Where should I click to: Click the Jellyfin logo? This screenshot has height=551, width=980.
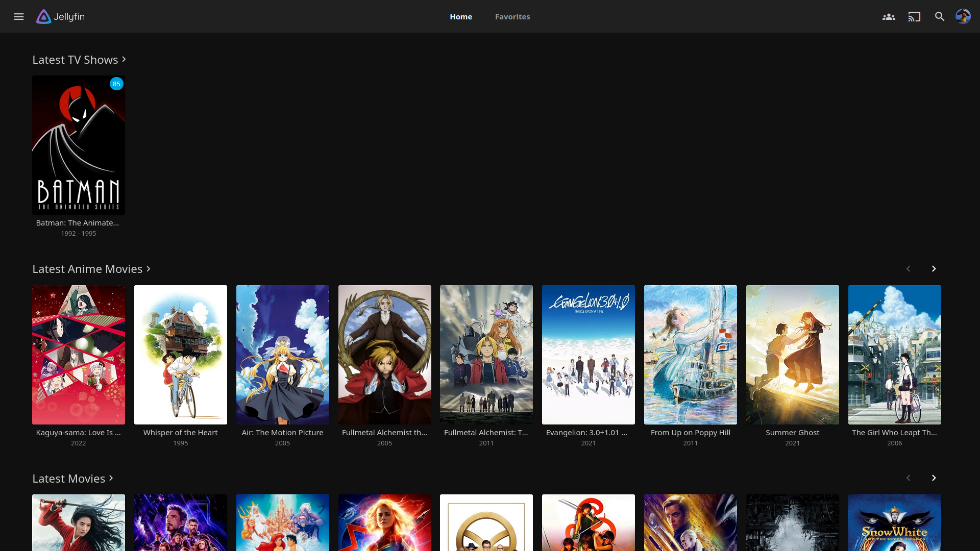(x=60, y=17)
